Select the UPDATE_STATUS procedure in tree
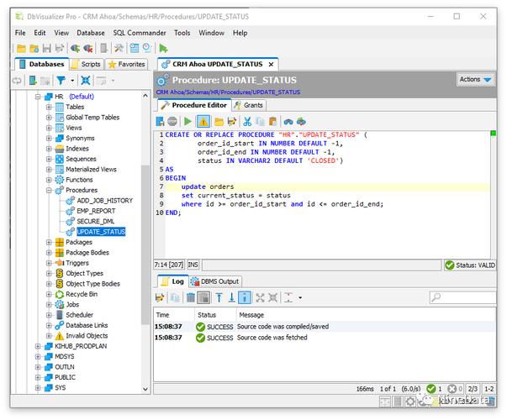 coord(101,232)
